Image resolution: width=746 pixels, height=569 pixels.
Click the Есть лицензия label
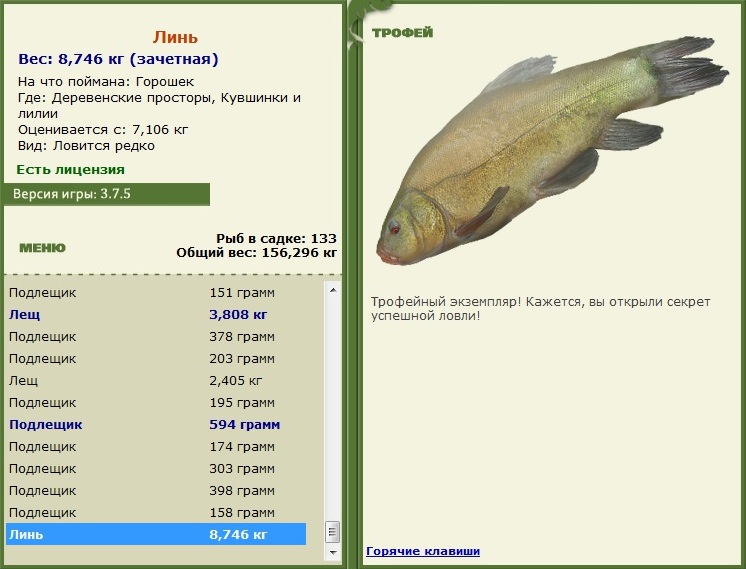(x=70, y=170)
